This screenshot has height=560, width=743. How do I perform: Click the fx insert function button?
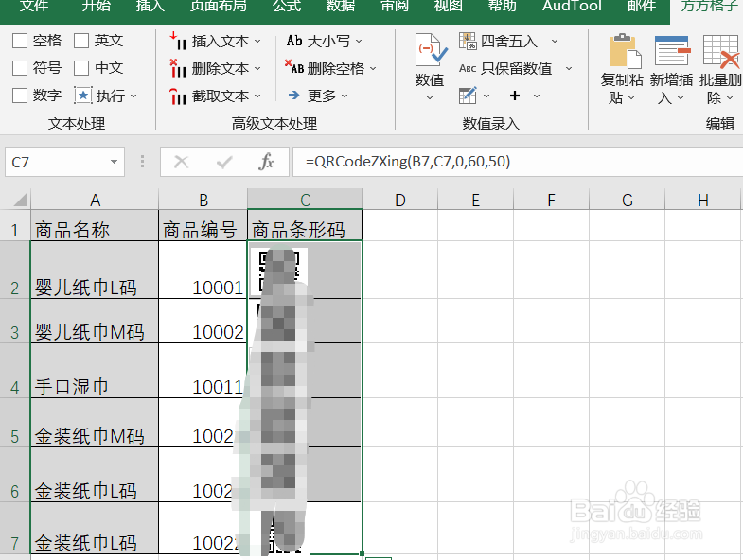266,162
